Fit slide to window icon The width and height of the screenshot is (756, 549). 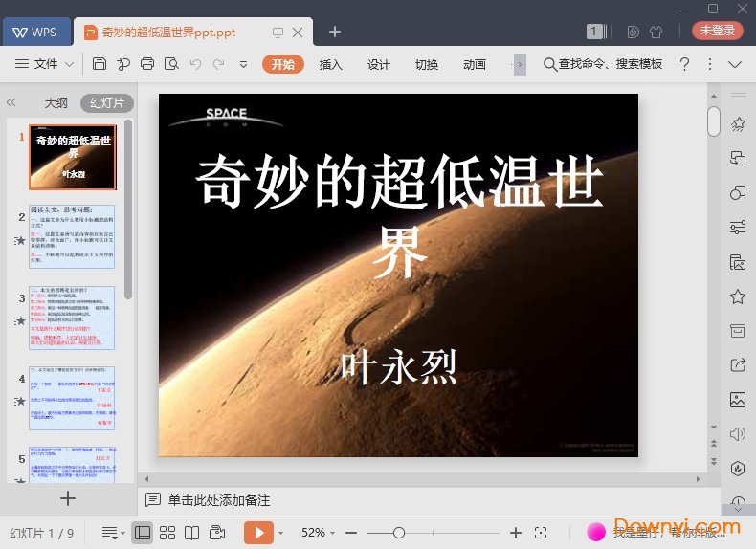(x=541, y=533)
